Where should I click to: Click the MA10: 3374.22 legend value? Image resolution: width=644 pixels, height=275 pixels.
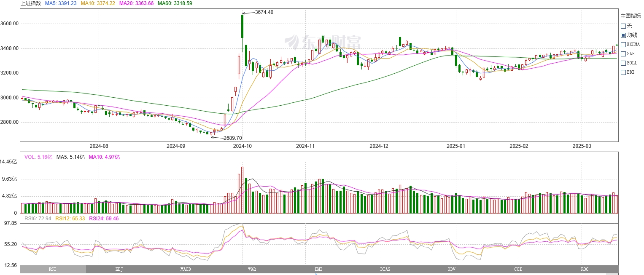[x=98, y=3]
